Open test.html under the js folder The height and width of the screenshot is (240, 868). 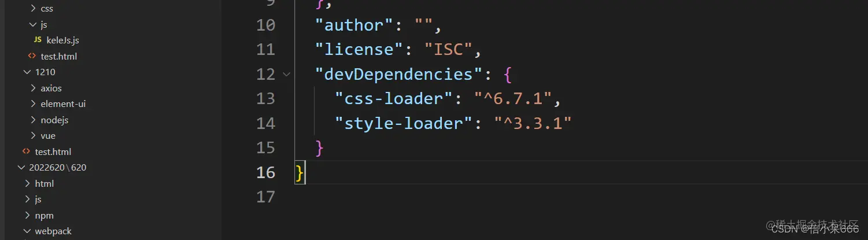coord(58,56)
